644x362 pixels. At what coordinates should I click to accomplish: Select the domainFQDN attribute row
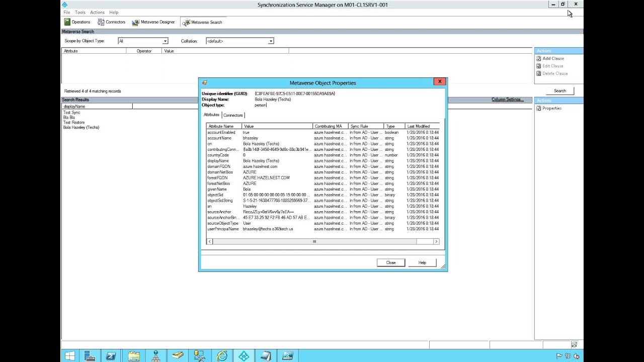coord(323,166)
